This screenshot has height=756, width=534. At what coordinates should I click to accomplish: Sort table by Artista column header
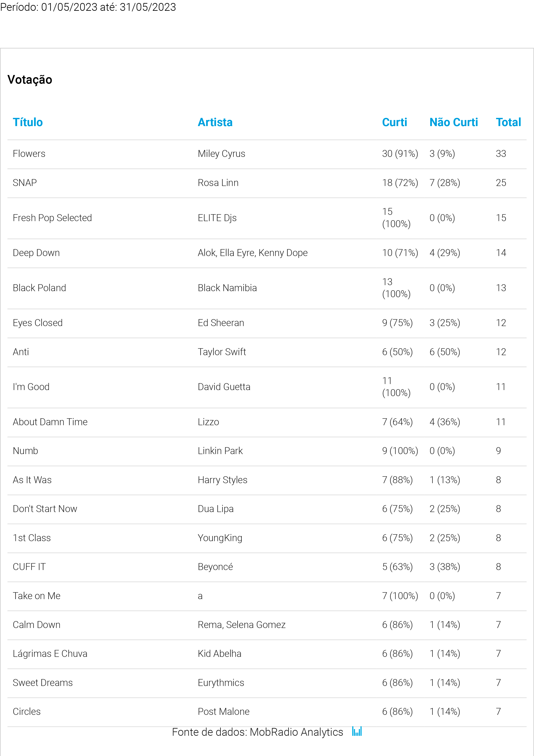(215, 122)
